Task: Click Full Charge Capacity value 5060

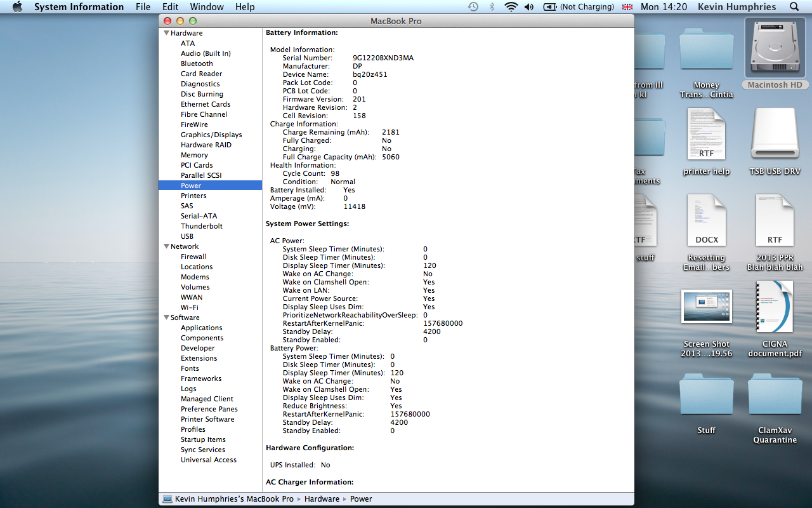Action: coord(391,157)
